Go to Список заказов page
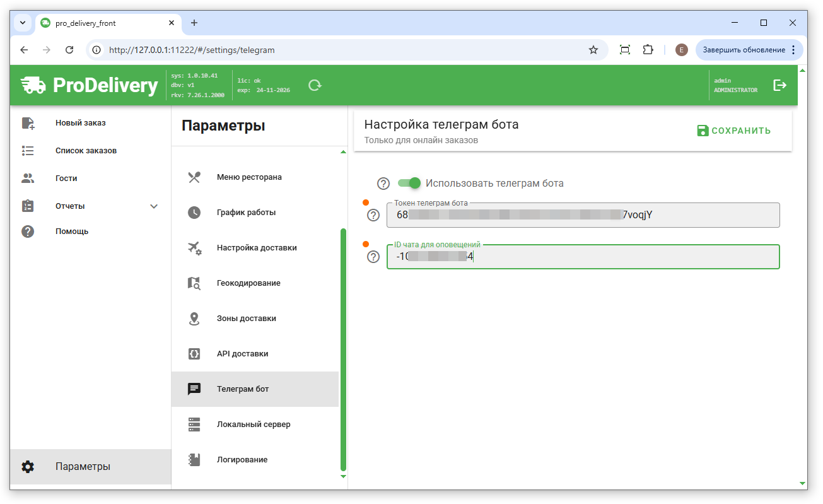 pos(86,151)
